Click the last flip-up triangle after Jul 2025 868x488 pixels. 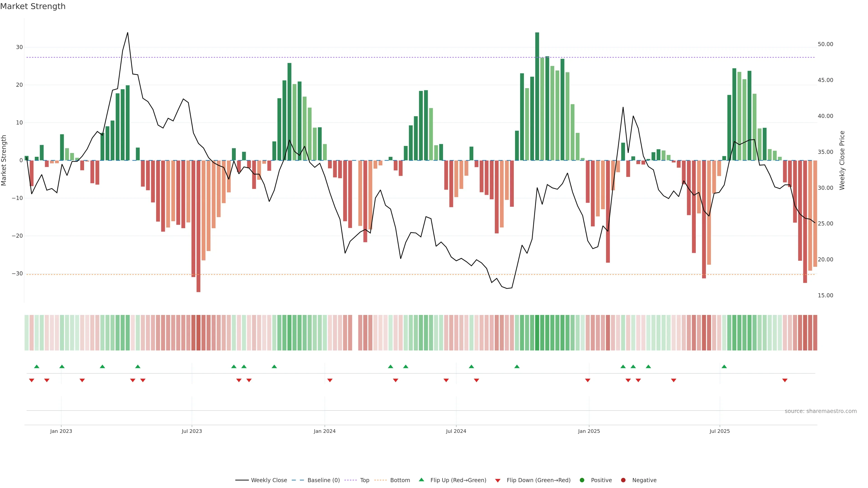coord(724,366)
